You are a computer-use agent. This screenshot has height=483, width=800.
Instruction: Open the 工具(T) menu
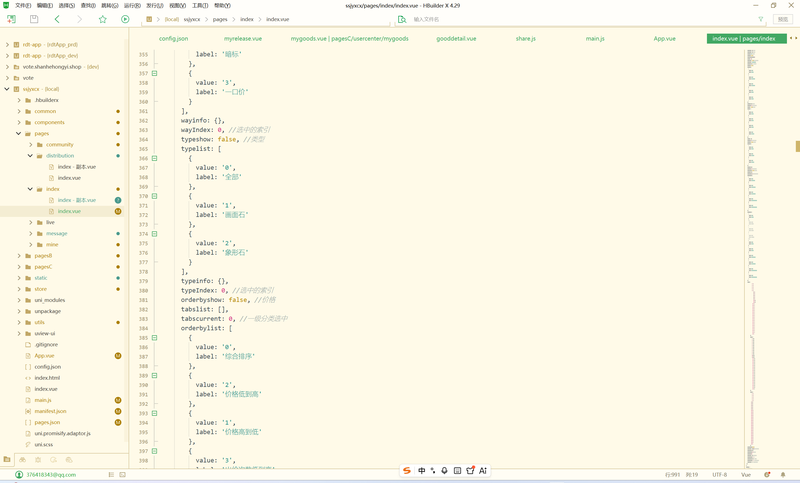200,6
